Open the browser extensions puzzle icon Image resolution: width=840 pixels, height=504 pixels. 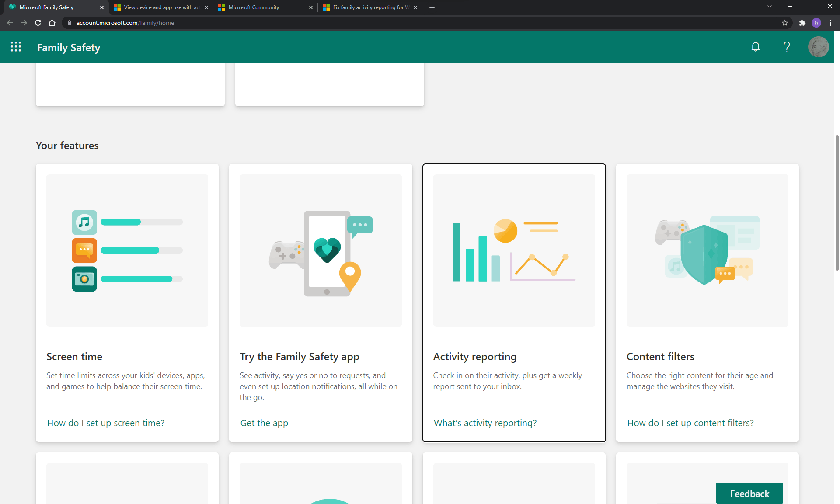point(802,23)
